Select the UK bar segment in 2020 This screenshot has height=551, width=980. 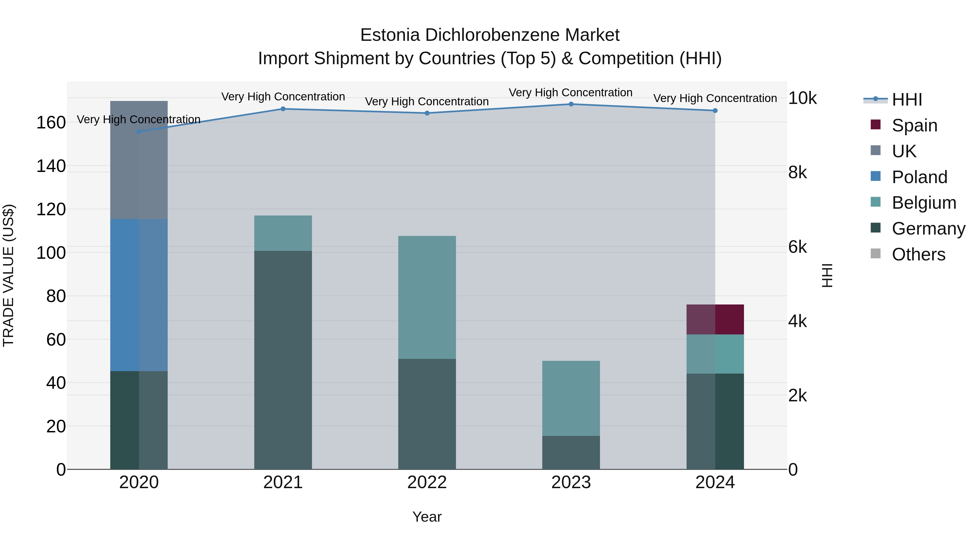point(139,160)
